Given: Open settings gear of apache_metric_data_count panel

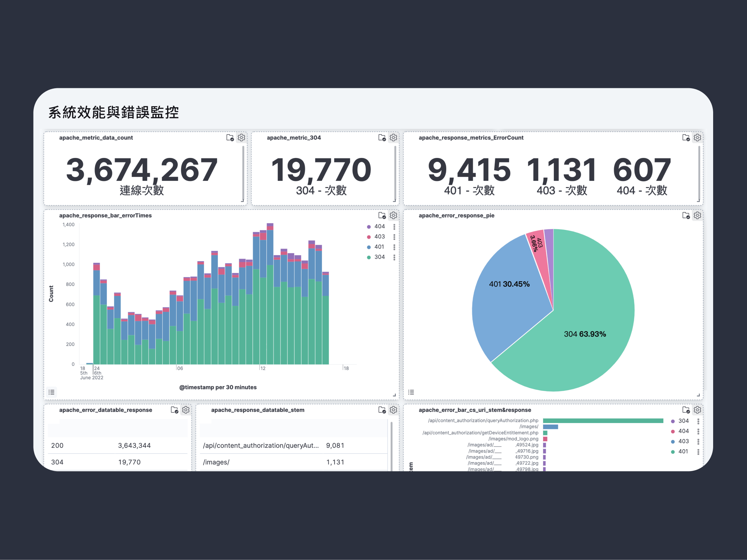Looking at the screenshot, I should 241,138.
